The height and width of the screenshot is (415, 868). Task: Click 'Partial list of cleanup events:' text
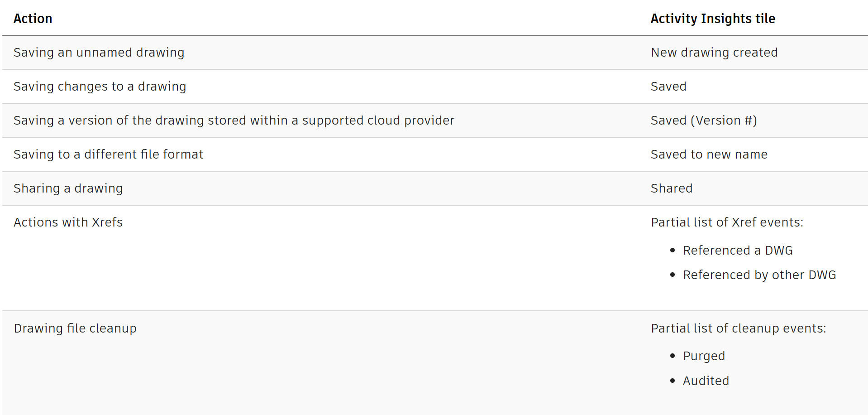tap(738, 328)
